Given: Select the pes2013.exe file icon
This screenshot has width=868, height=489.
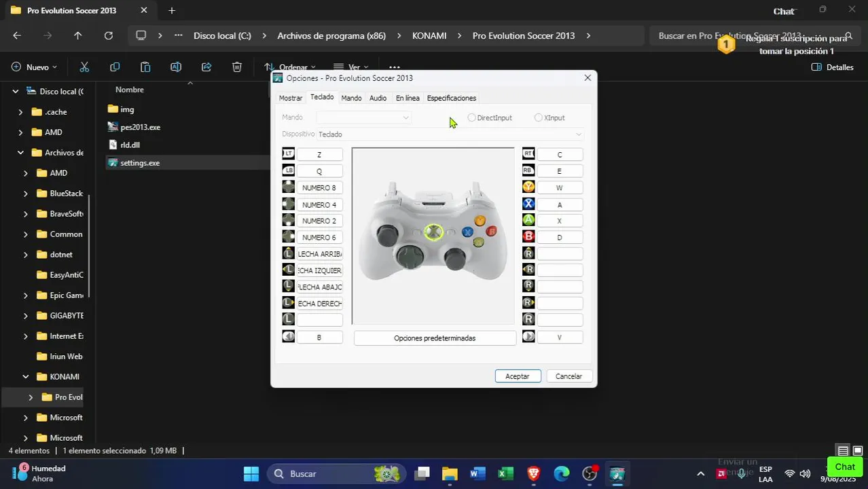Looking at the screenshot, I should (x=113, y=127).
